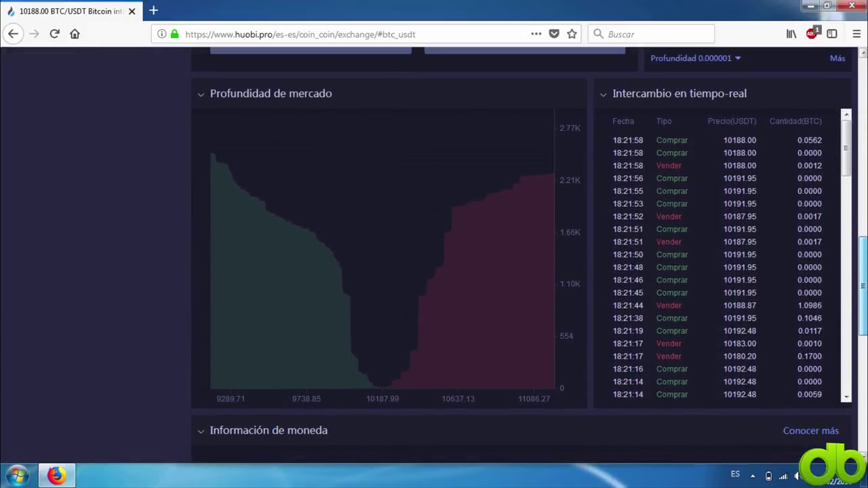The height and width of the screenshot is (488, 868).
Task: Open the Adblock Plus extension icon
Action: [812, 33]
